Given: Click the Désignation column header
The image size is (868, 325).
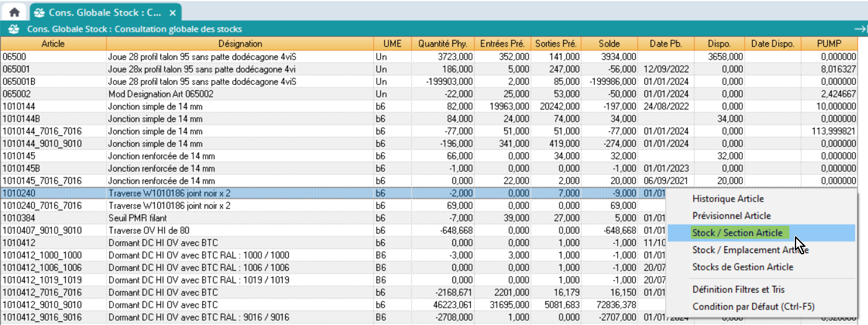Looking at the screenshot, I should point(240,44).
